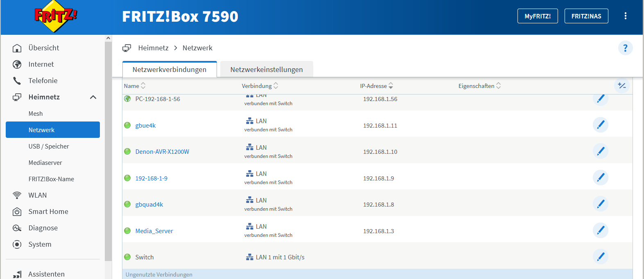Edit the gbquad4k device entry
This screenshot has height=279, width=644.
coord(601,204)
